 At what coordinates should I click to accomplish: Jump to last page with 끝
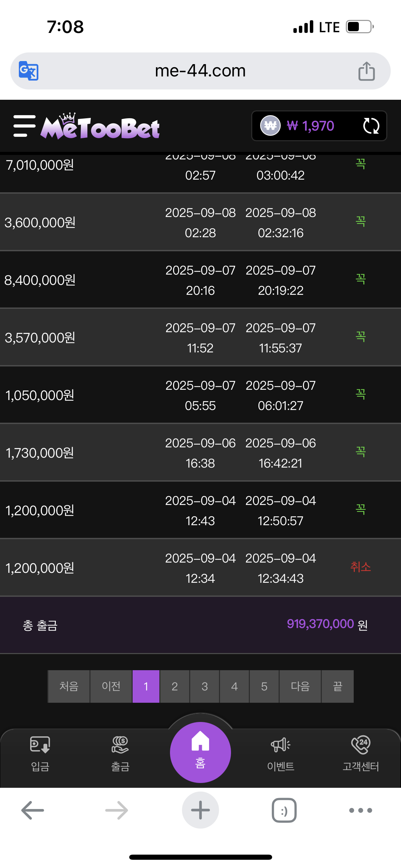click(338, 686)
